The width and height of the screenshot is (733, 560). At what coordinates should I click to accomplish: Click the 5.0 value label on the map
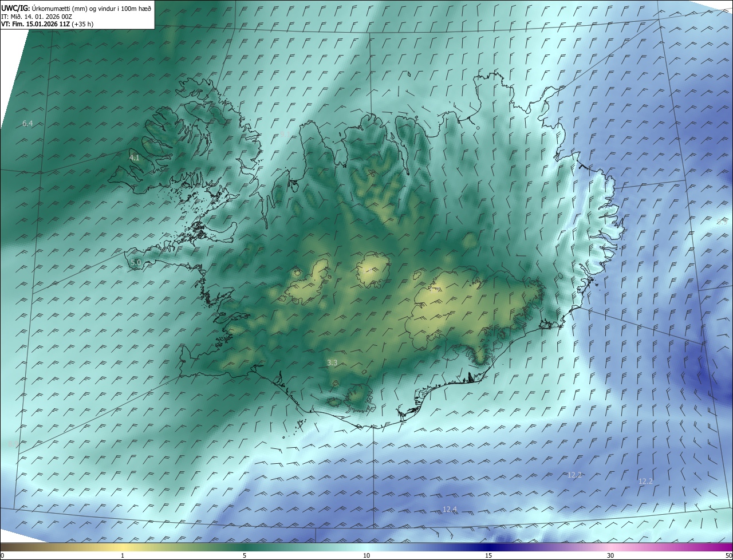(x=136, y=262)
